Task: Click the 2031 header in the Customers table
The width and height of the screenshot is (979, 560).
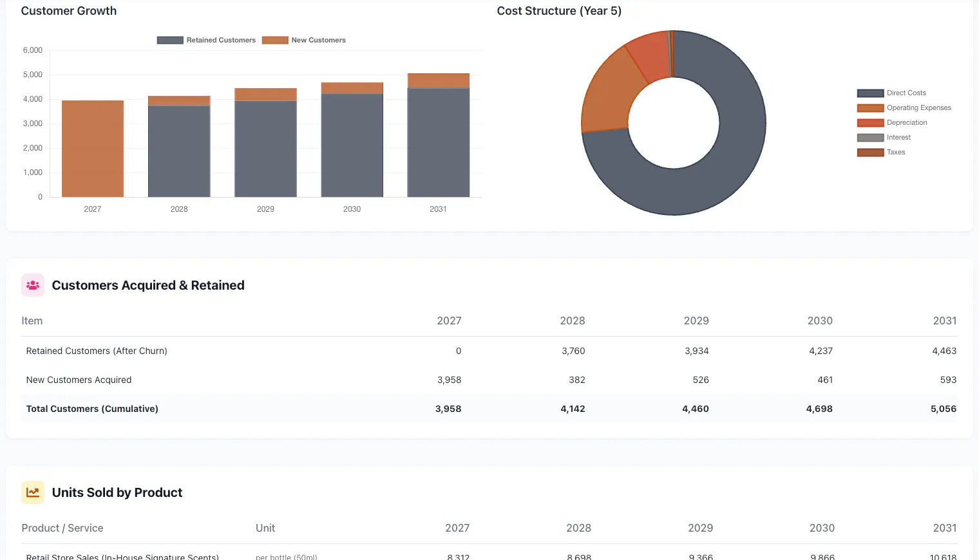Action: [x=945, y=321]
